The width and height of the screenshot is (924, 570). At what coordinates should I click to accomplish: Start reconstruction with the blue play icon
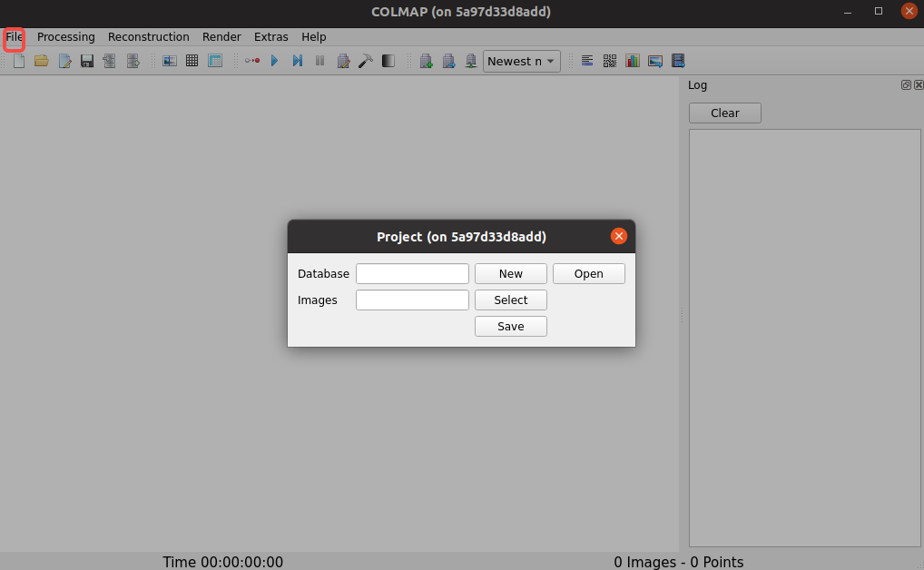[x=275, y=61]
